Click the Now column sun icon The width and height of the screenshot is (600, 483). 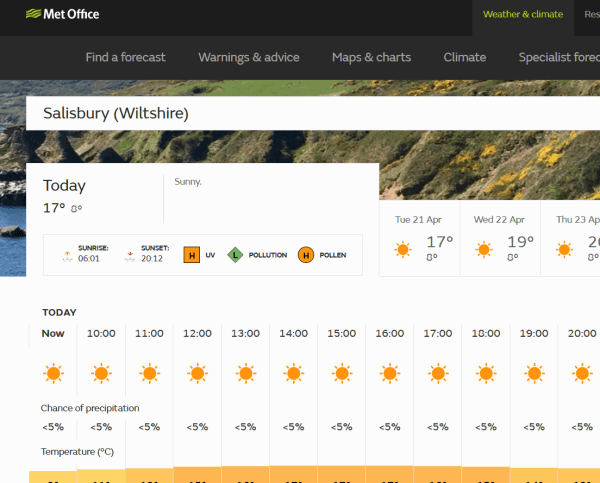point(53,374)
